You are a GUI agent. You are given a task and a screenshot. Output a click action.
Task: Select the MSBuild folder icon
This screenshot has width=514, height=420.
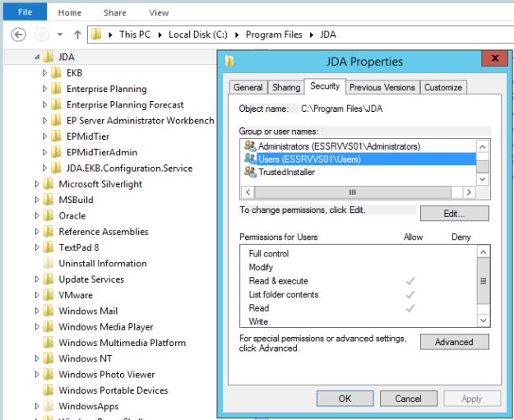[x=49, y=200]
